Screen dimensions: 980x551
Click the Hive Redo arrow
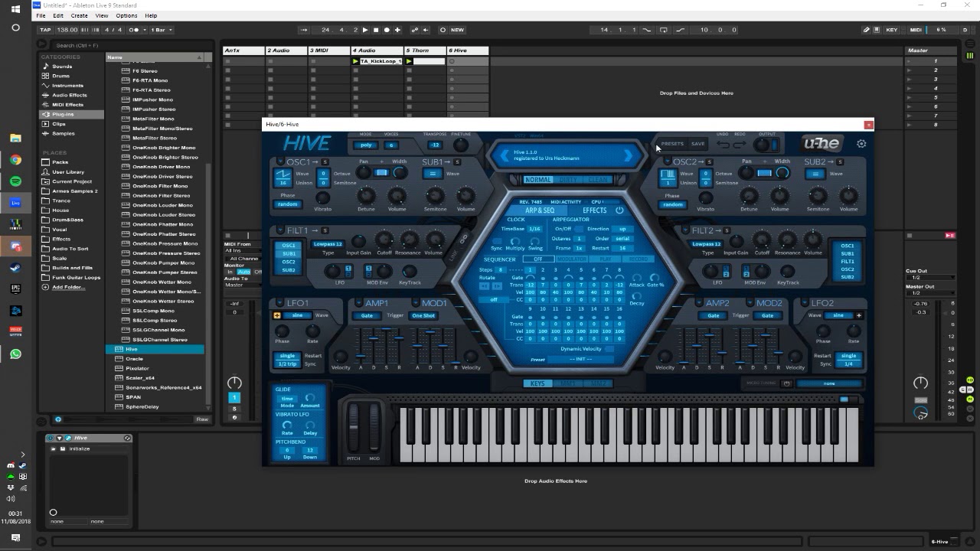tap(739, 145)
